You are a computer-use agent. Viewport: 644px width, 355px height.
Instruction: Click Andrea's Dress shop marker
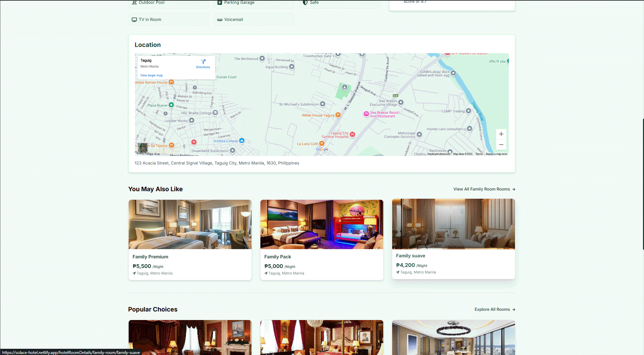tap(242, 140)
